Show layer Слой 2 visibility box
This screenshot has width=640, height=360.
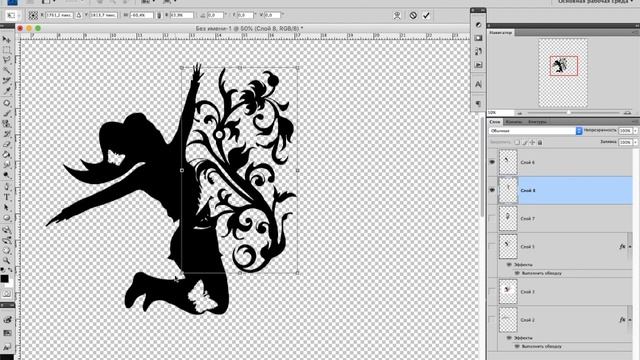(492, 320)
